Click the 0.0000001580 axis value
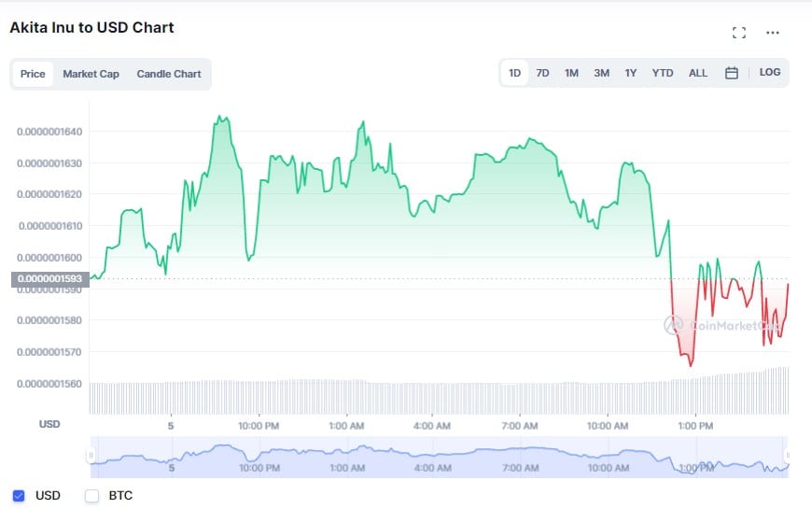812x509 pixels. click(49, 320)
